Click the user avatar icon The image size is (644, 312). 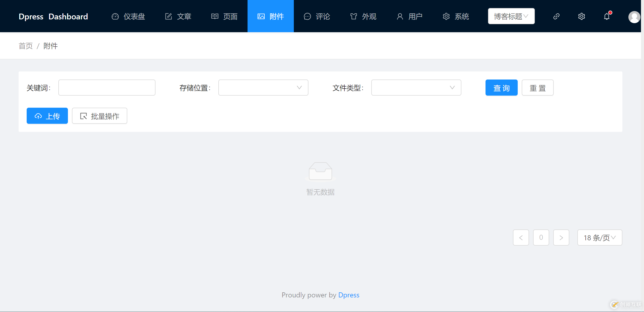[x=634, y=17]
